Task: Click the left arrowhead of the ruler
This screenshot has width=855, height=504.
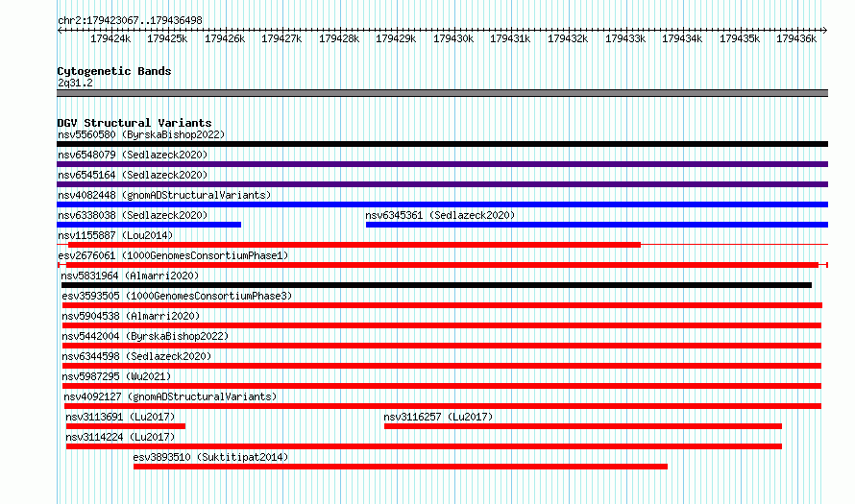Action: (x=60, y=31)
